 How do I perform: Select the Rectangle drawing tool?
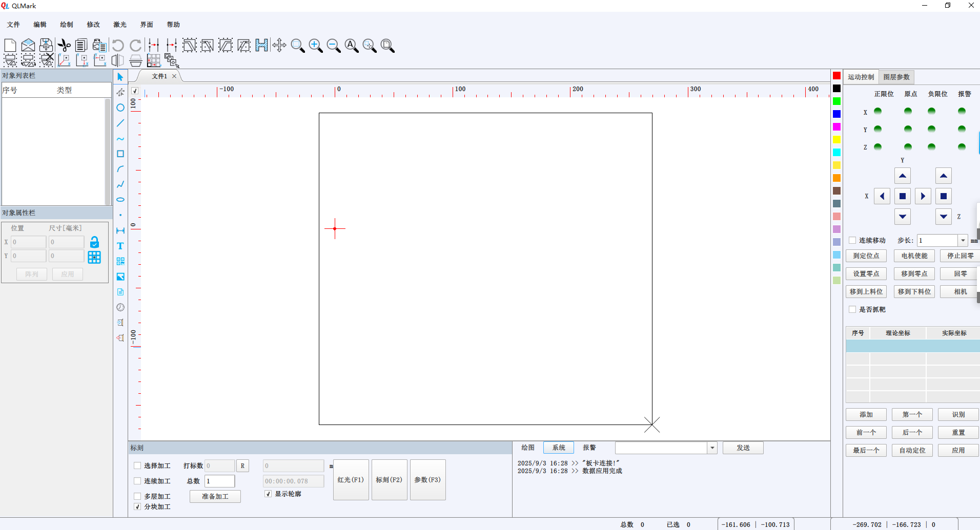click(x=120, y=154)
